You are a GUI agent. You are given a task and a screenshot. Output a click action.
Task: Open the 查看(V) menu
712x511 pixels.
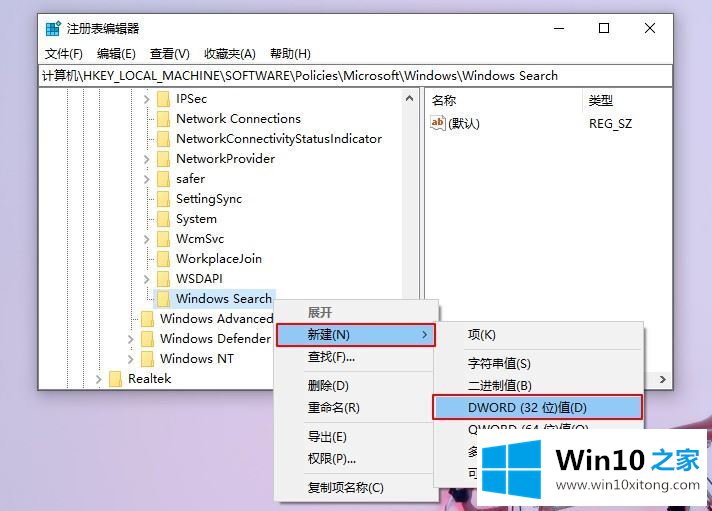[170, 54]
